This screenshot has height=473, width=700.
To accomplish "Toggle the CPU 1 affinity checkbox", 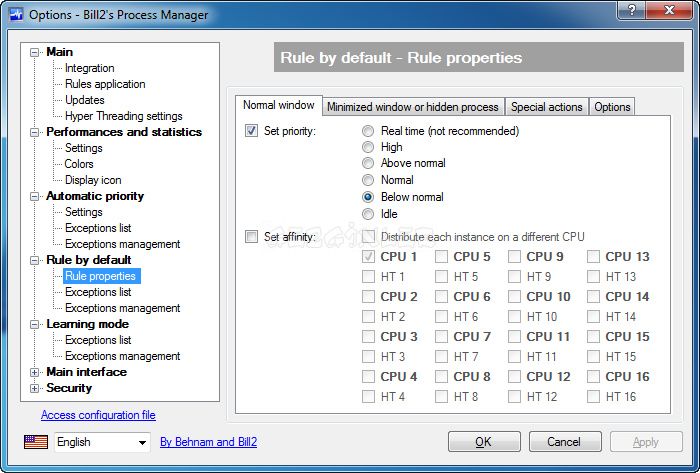I will [x=368, y=257].
